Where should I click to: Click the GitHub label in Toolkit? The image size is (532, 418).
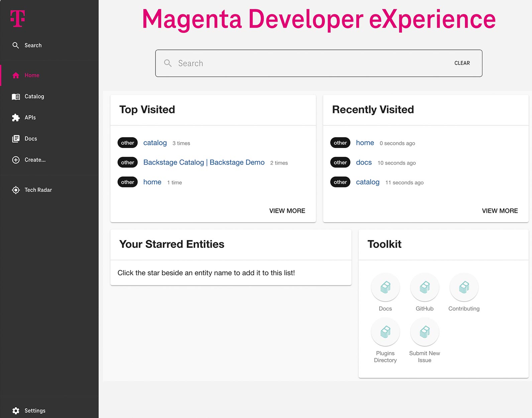[425, 309]
